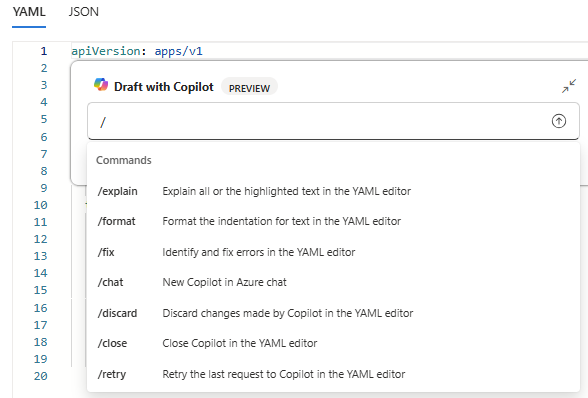This screenshot has height=398, width=588.
Task: Collapse the Draft with Copilot panel
Action: [x=569, y=86]
